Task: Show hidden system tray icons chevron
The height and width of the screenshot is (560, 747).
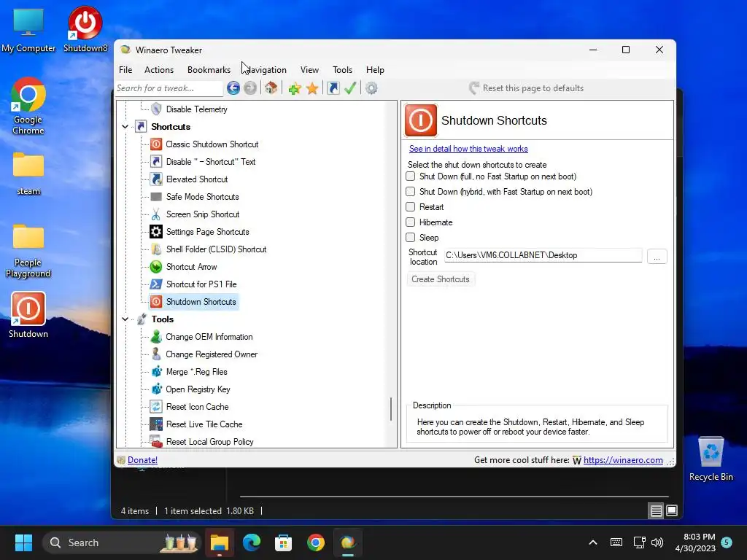Action: (593, 542)
